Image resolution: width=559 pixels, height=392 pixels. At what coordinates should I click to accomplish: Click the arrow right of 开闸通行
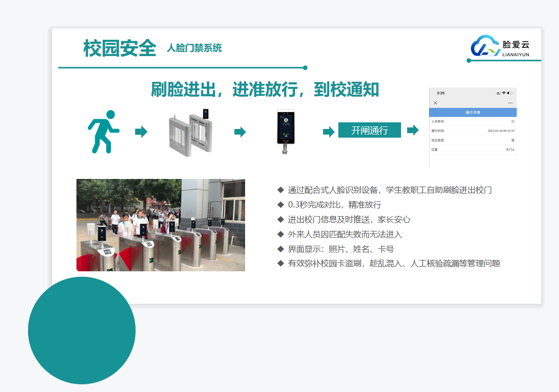coord(412,130)
